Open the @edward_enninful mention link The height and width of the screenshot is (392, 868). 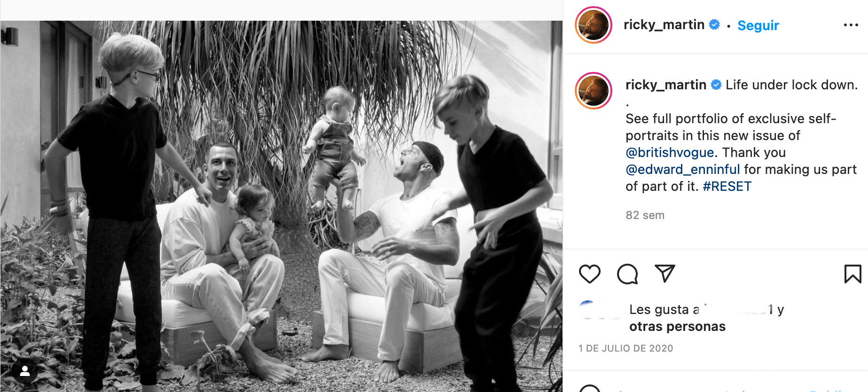coord(682,169)
